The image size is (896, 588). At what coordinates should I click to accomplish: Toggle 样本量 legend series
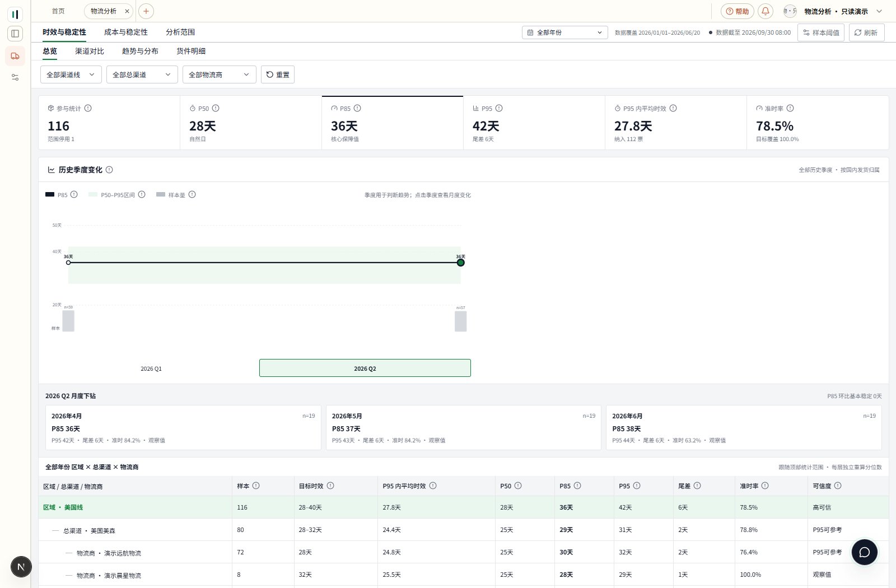pos(171,195)
